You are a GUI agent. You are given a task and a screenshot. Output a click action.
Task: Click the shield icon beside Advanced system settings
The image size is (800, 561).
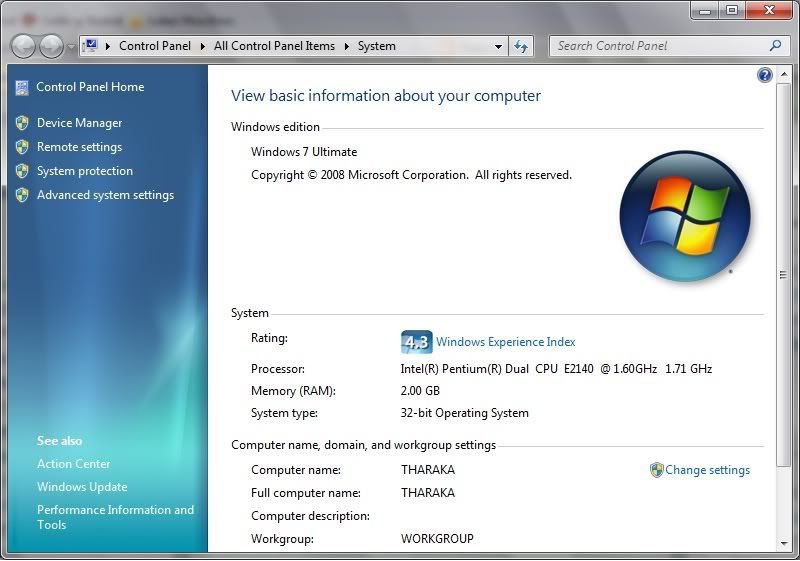pyautogui.click(x=22, y=195)
